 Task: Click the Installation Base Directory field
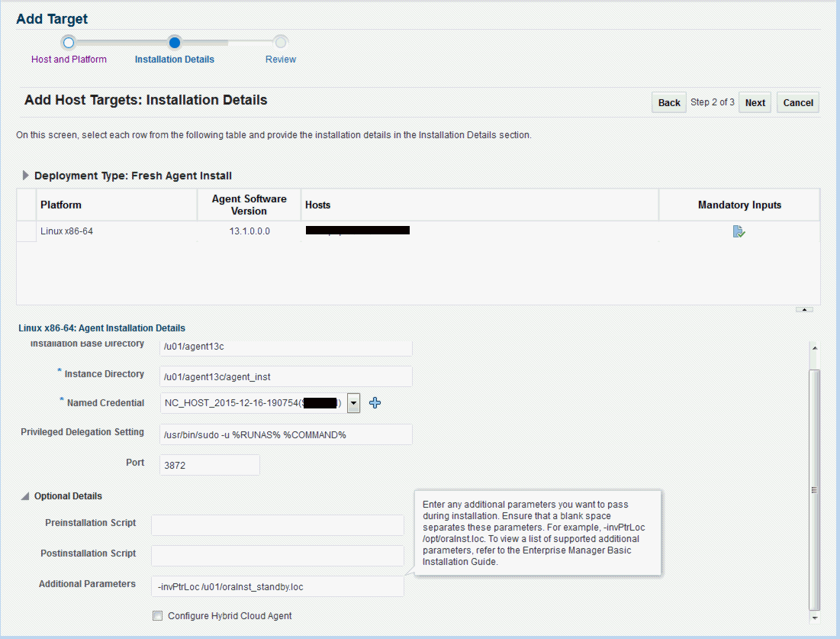(286, 347)
